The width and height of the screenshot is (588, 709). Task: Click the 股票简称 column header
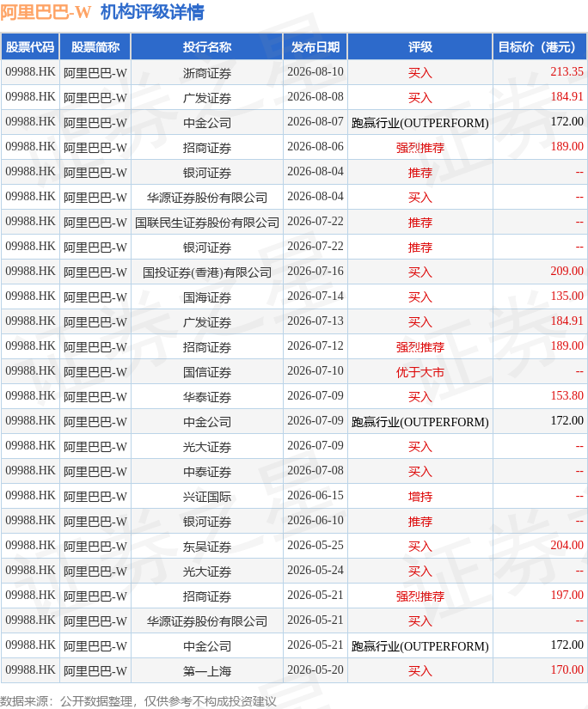point(95,46)
